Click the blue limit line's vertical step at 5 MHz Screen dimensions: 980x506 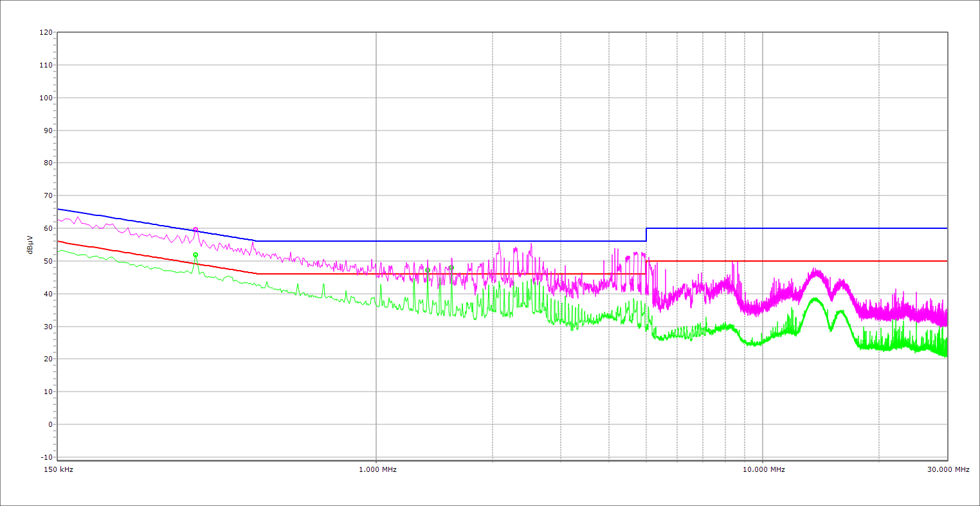646,235
